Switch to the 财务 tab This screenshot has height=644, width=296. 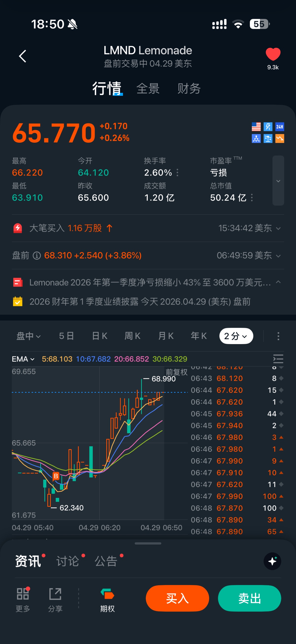(189, 89)
